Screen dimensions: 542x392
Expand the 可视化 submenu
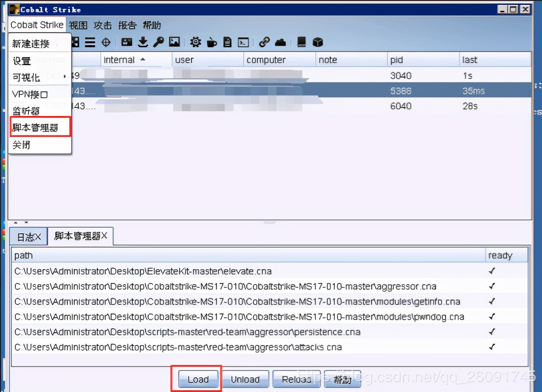(40, 77)
